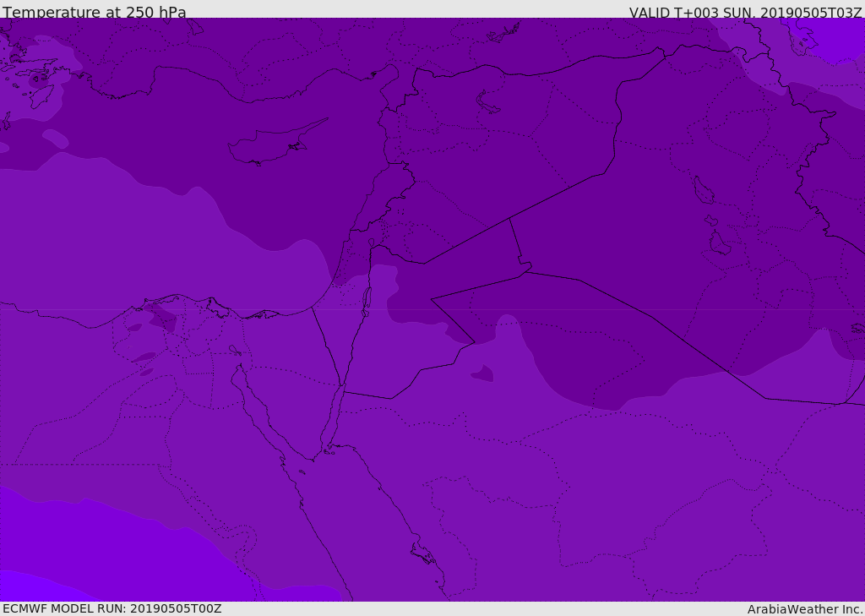Click the VALID T+003 timestamp text
This screenshot has height=616, width=865.
pyautogui.click(x=745, y=13)
